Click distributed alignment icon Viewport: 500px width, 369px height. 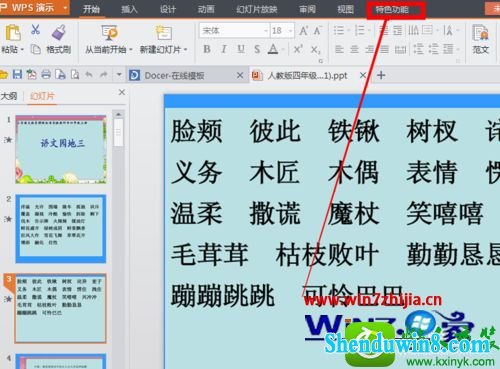click(400, 50)
